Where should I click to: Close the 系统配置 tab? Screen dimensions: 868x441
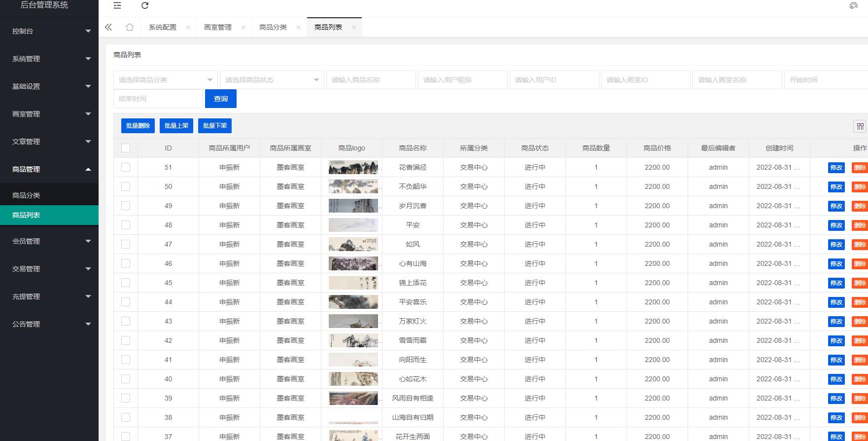click(188, 28)
